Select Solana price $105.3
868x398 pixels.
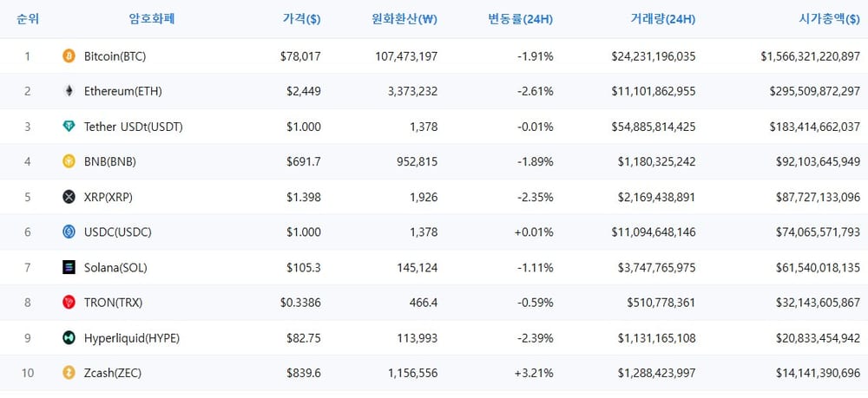point(303,268)
